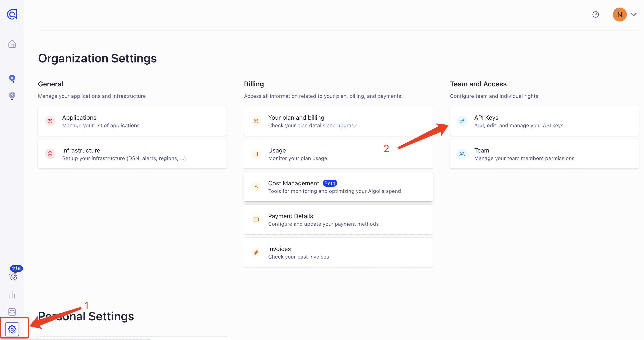Open the Usage monitoring card
Screen dimensions: 644x340
[x=338, y=154]
